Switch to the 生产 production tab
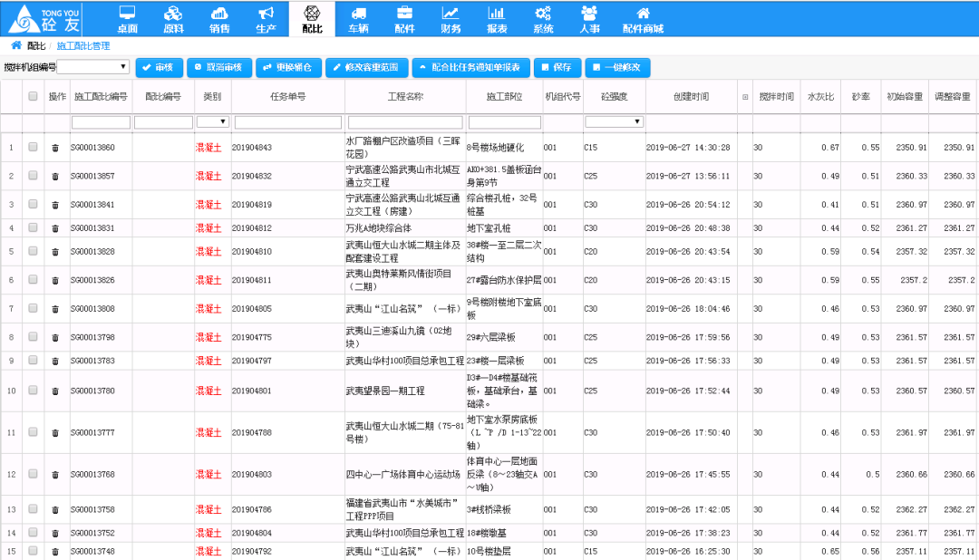The image size is (979, 560). click(266, 19)
